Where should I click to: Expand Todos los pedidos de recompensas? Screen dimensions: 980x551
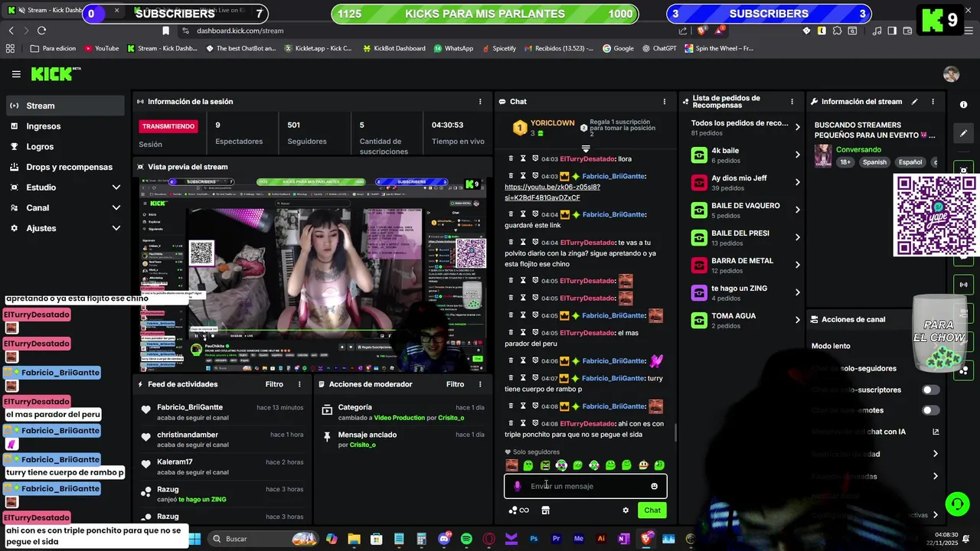pyautogui.click(x=797, y=127)
